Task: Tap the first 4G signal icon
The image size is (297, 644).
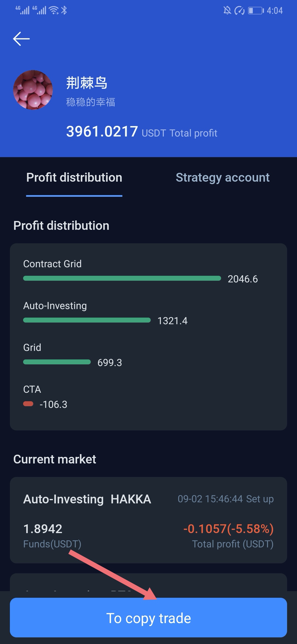Action: coord(23,10)
